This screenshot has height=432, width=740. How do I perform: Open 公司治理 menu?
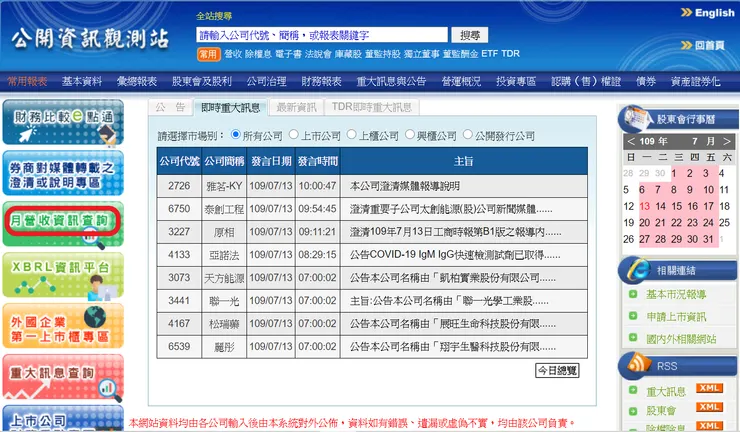tap(266, 81)
